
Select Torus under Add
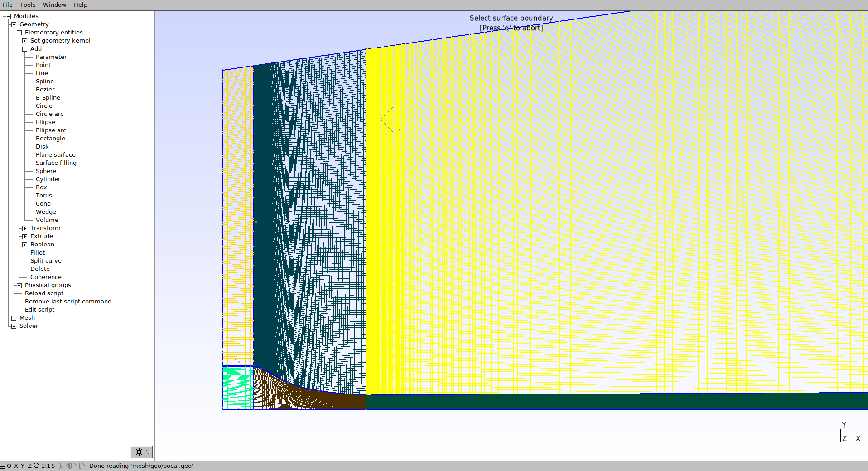point(44,196)
